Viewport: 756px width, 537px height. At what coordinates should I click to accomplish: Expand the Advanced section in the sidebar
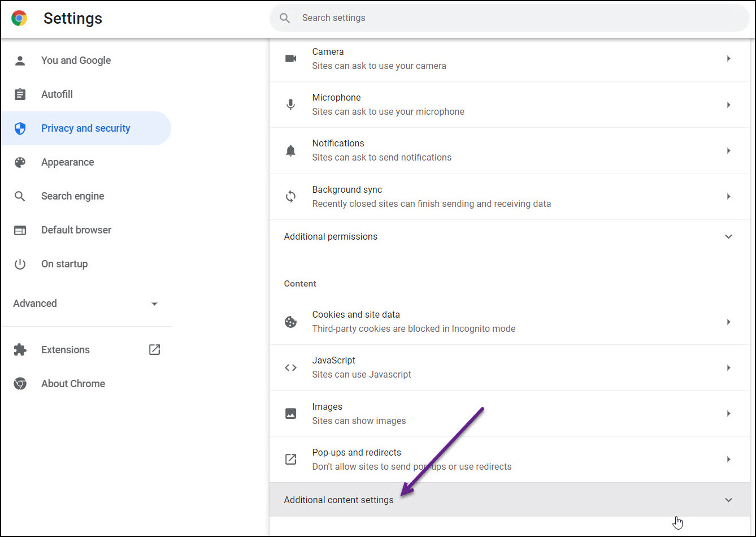pyautogui.click(x=86, y=304)
